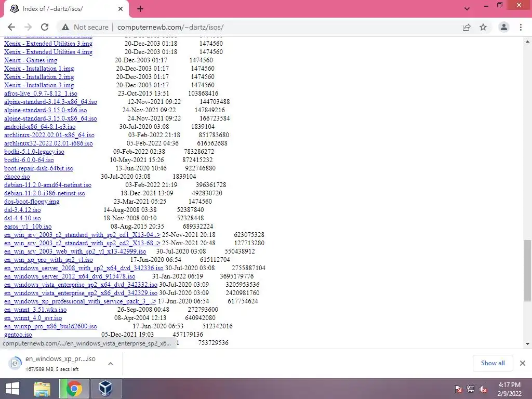This screenshot has height=399, width=532.
Task: Open VirtualBox from the taskbar
Action: (x=105, y=389)
